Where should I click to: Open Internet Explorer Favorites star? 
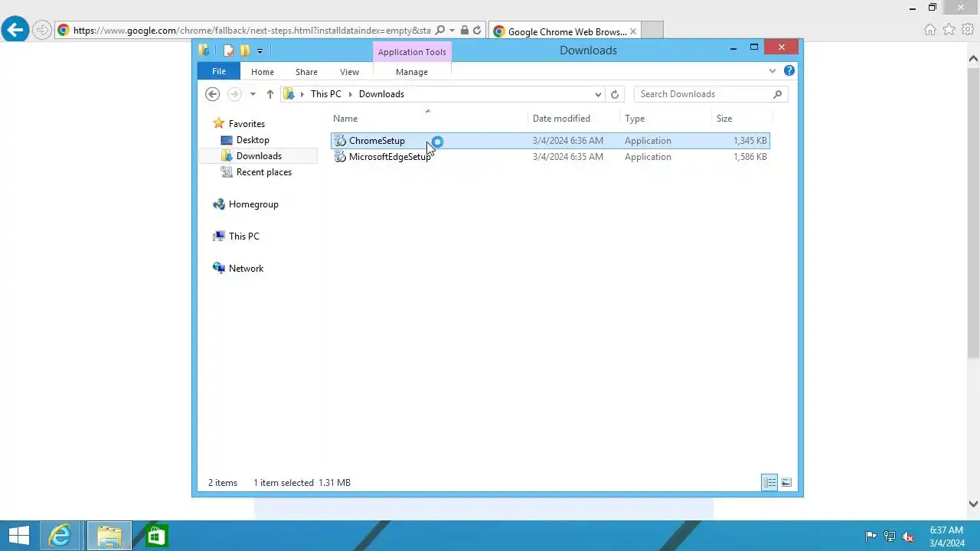pyautogui.click(x=949, y=30)
